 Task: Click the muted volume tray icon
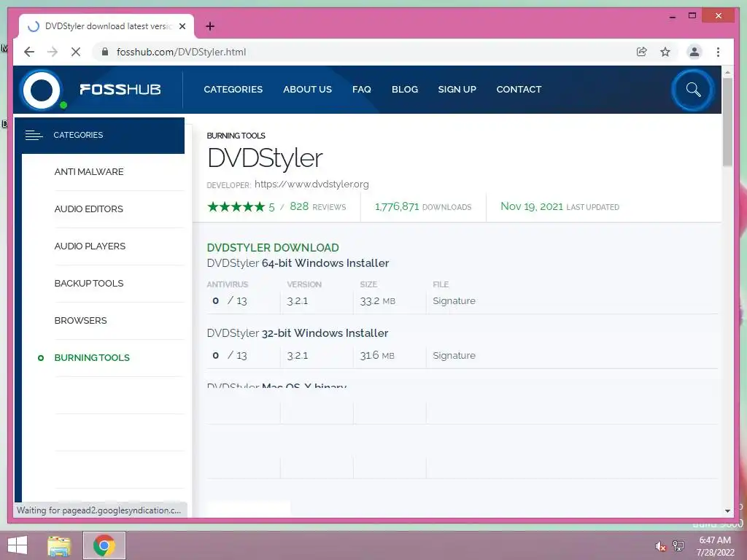tap(659, 547)
